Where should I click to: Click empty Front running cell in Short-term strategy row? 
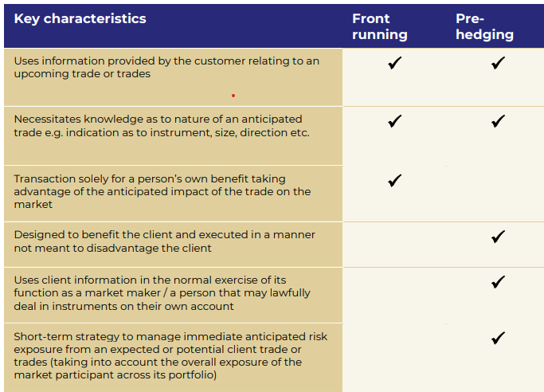coord(395,358)
